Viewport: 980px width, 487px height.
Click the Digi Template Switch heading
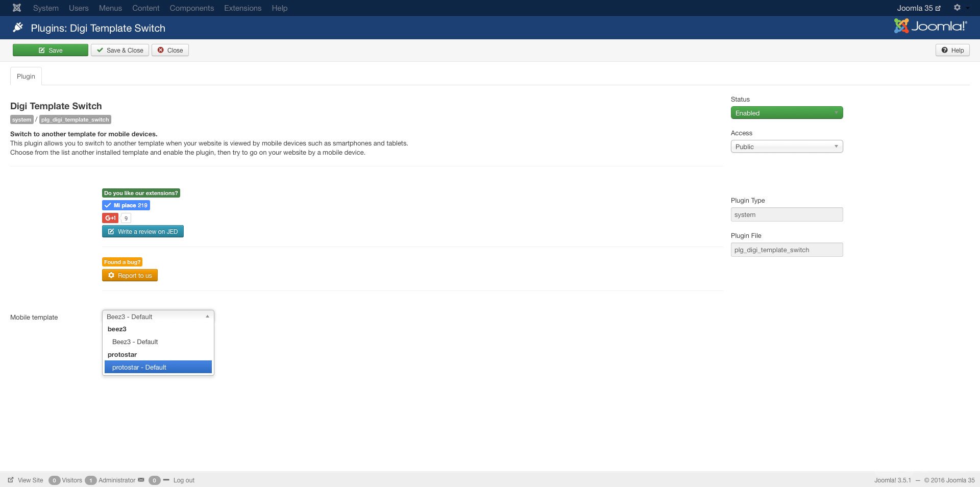[x=56, y=106]
